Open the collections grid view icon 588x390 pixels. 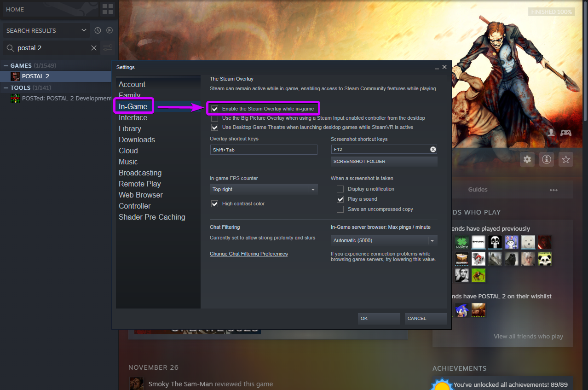pos(108,9)
